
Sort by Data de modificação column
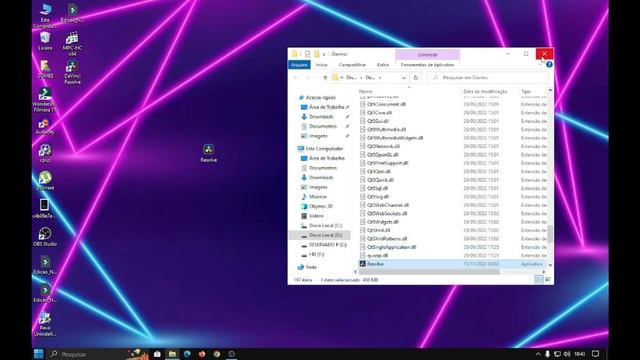[x=485, y=92]
